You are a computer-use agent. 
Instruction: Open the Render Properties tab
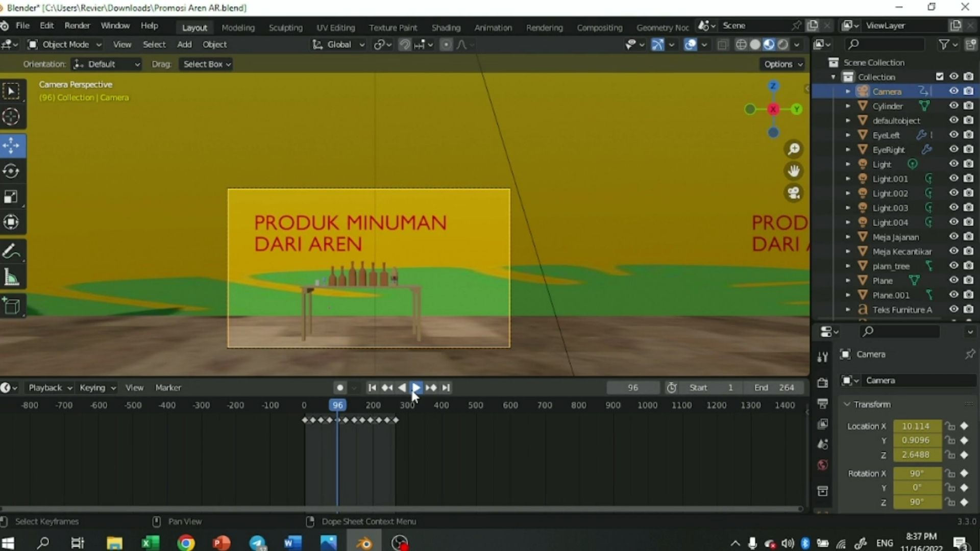coord(823,382)
